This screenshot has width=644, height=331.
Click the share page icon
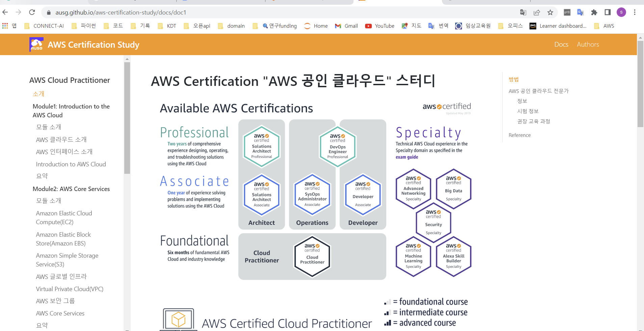coord(537,13)
